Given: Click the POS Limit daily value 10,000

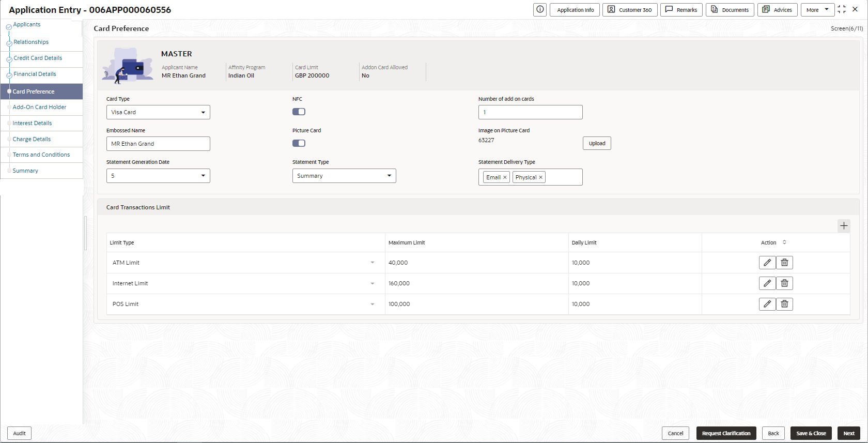Looking at the screenshot, I should click(581, 304).
